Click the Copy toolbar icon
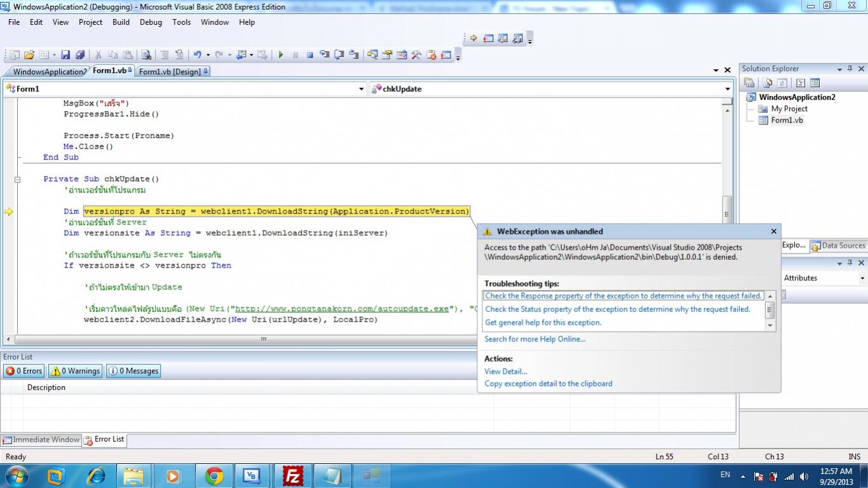 [112, 55]
